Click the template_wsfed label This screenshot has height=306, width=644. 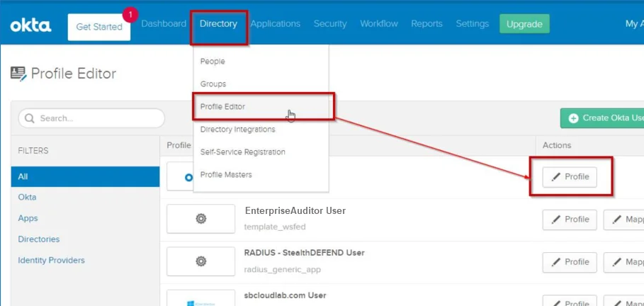[275, 227]
